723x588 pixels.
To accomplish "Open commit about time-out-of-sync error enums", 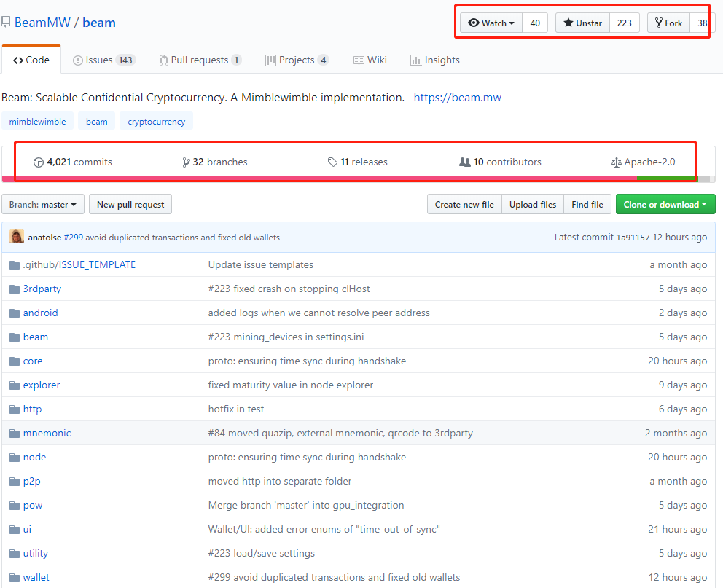I will coord(324,530).
